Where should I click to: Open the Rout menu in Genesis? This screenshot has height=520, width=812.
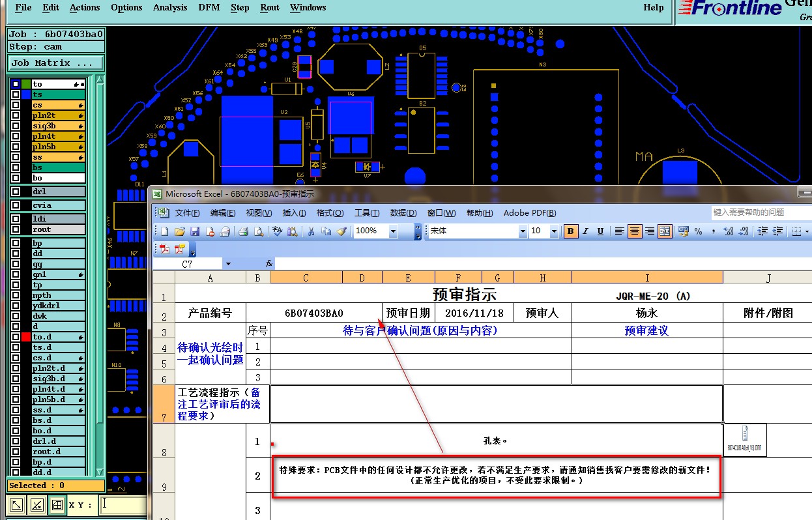point(270,8)
